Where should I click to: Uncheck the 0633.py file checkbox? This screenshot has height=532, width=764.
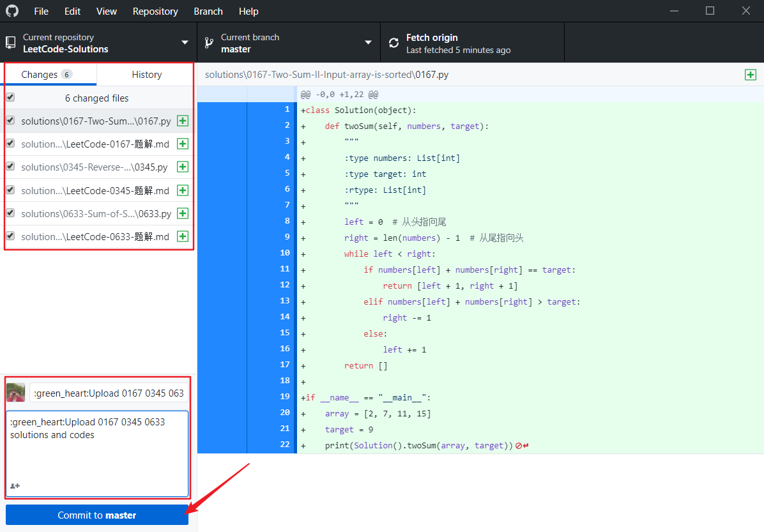[10, 213]
